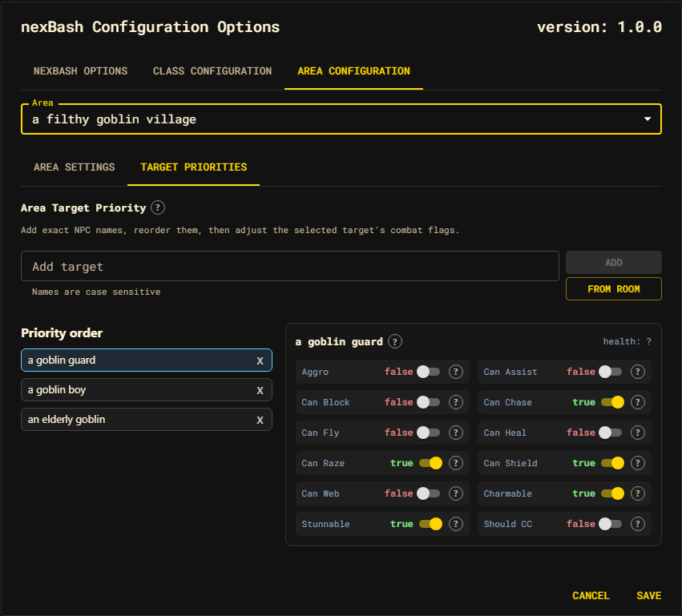Remove a goblin guard from priority list
The height and width of the screenshot is (616, 682).
pyautogui.click(x=260, y=360)
